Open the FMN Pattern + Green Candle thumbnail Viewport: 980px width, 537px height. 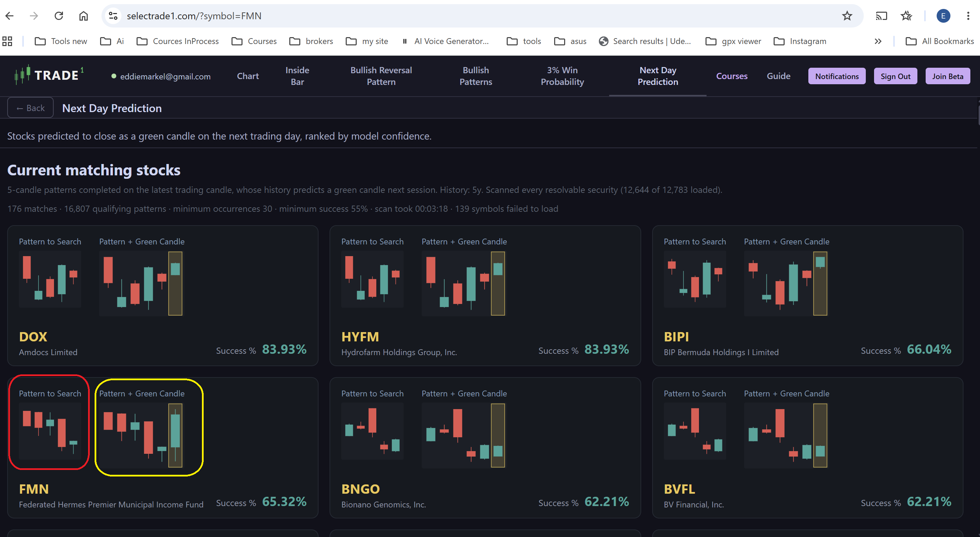coord(141,435)
